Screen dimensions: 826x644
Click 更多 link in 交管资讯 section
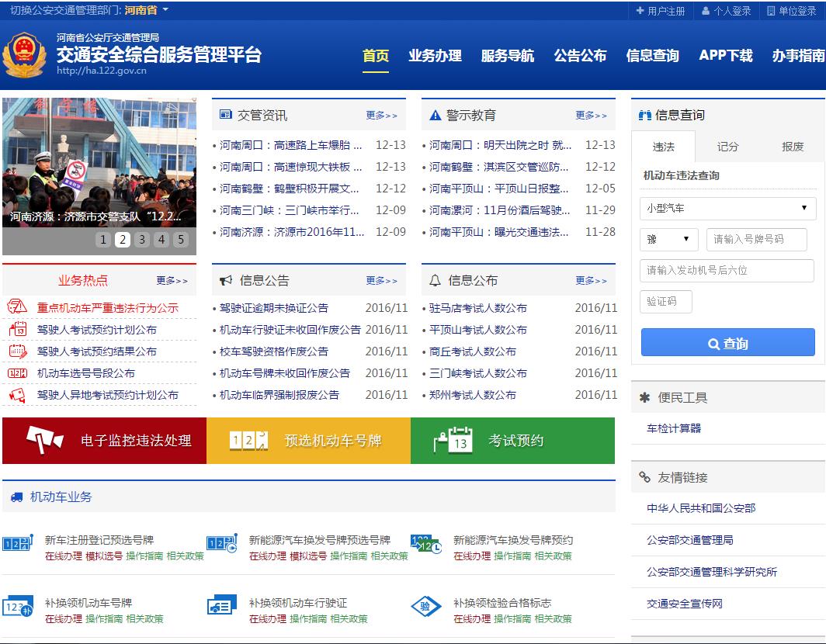[381, 116]
